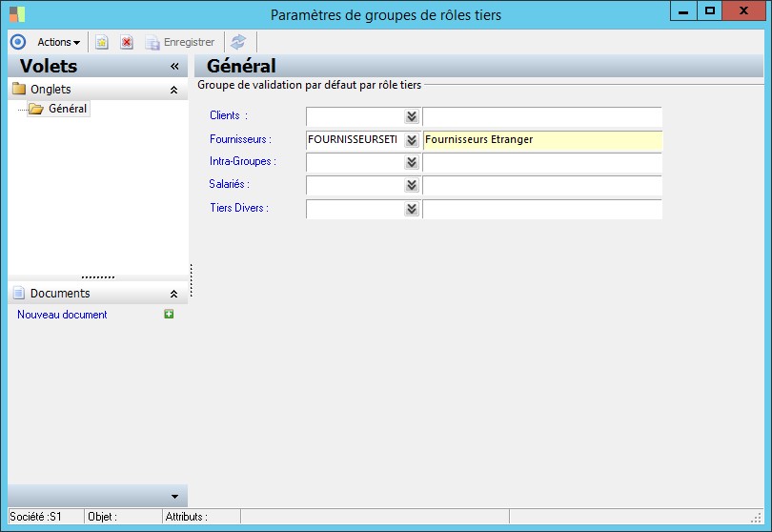Open the Salariés dropdown arrow

click(x=412, y=185)
